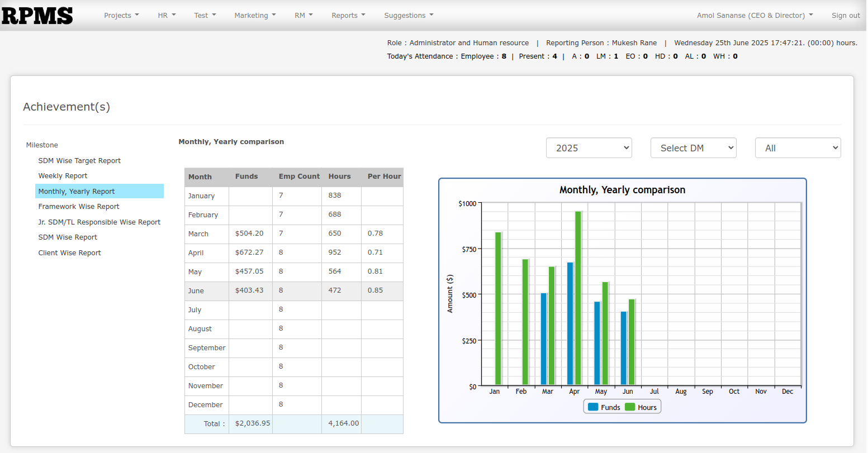Open the Suggestions menu
The width and height of the screenshot is (868, 453).
tap(409, 16)
